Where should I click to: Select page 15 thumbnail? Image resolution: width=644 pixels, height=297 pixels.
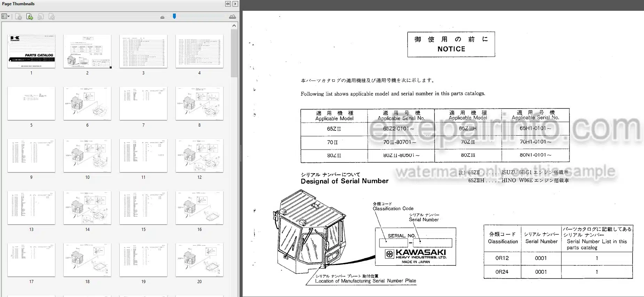[143, 208]
